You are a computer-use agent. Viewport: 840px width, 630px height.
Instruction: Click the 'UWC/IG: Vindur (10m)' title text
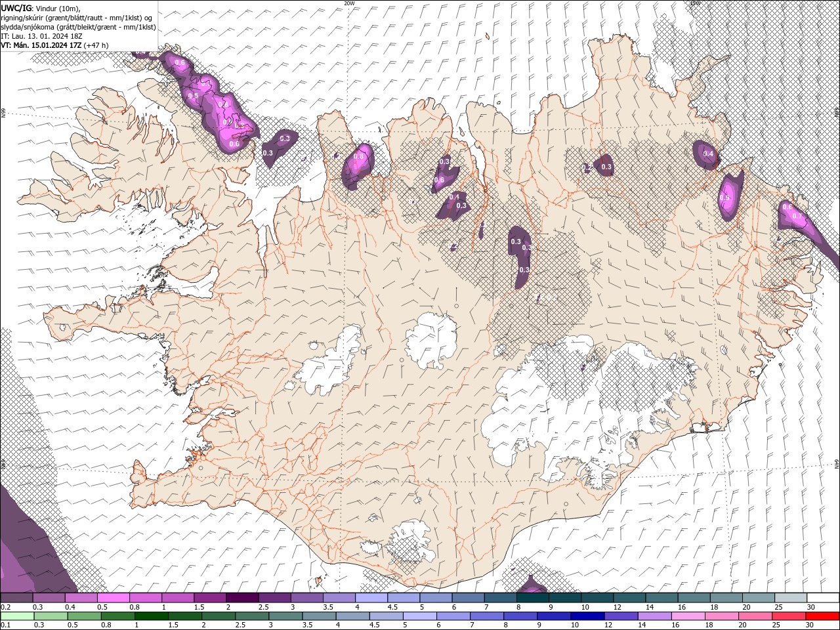(40, 7)
